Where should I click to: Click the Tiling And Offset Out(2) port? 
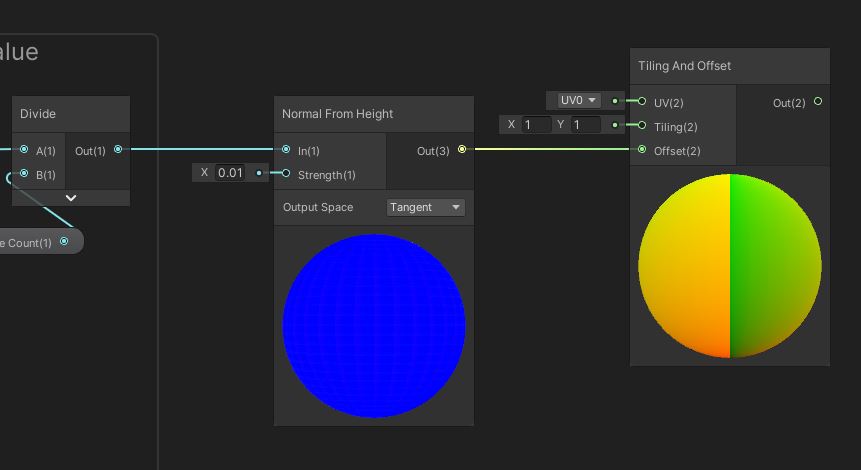coord(818,101)
